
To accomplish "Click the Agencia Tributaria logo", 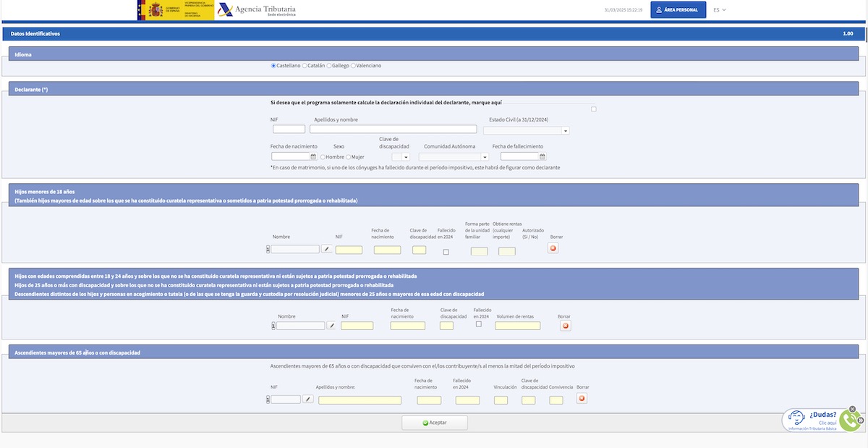I will (257, 10).
